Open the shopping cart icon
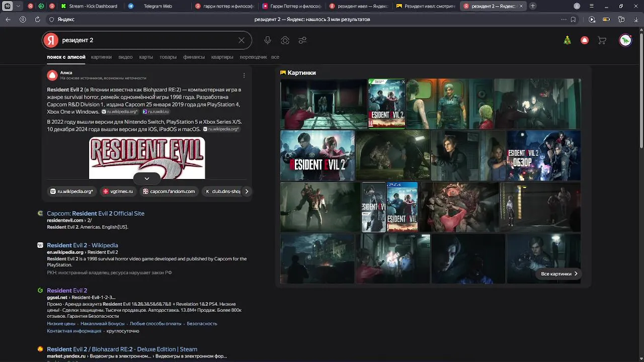The width and height of the screenshot is (644, 362). click(602, 40)
